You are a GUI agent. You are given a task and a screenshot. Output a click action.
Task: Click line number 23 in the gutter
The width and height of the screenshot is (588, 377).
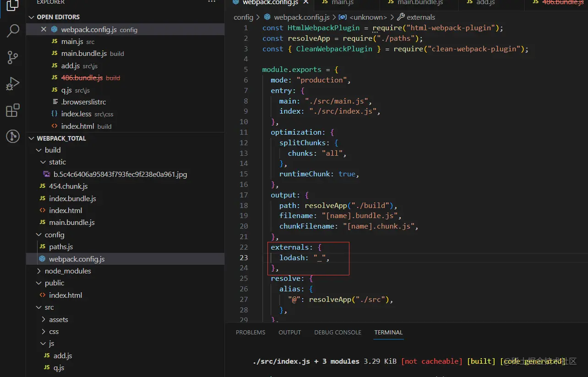pyautogui.click(x=244, y=257)
